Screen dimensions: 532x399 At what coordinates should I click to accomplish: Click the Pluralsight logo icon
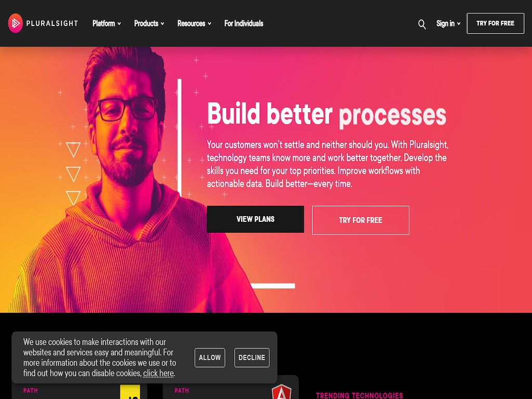pyautogui.click(x=15, y=23)
